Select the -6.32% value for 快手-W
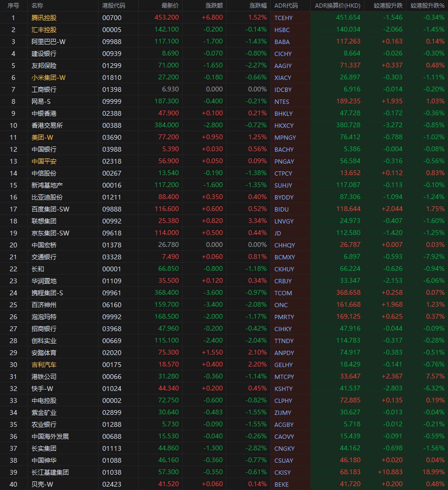The image size is (448, 490). point(434,388)
